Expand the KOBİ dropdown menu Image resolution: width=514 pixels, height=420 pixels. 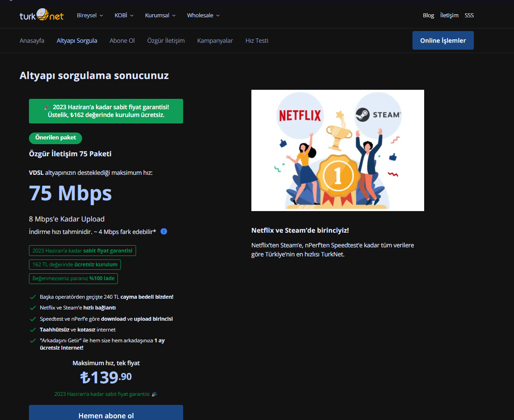(124, 16)
